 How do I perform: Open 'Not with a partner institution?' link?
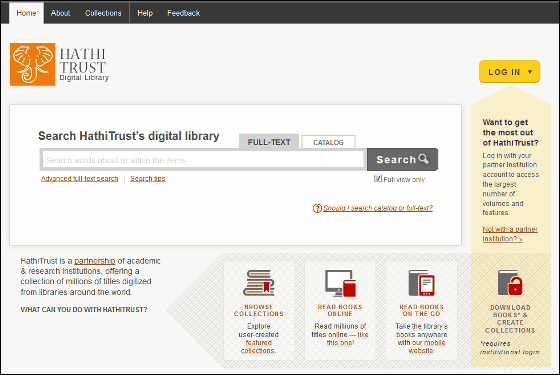click(x=510, y=234)
